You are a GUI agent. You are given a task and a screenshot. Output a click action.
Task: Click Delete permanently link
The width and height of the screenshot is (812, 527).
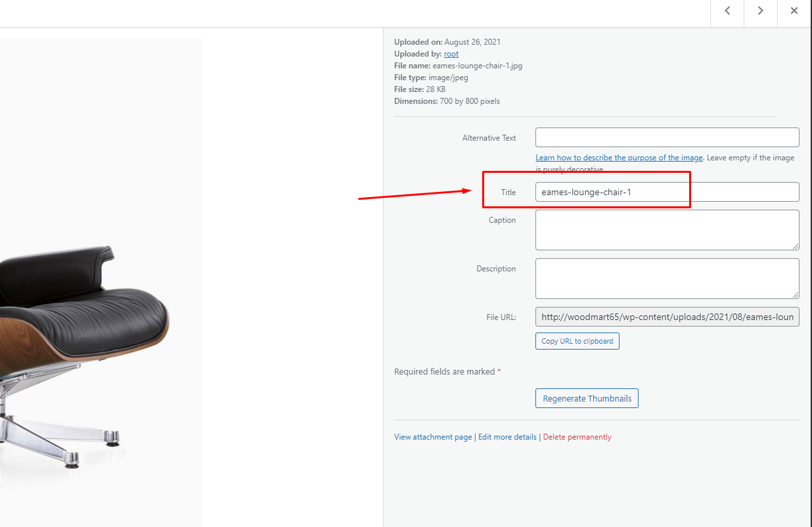pyautogui.click(x=577, y=437)
